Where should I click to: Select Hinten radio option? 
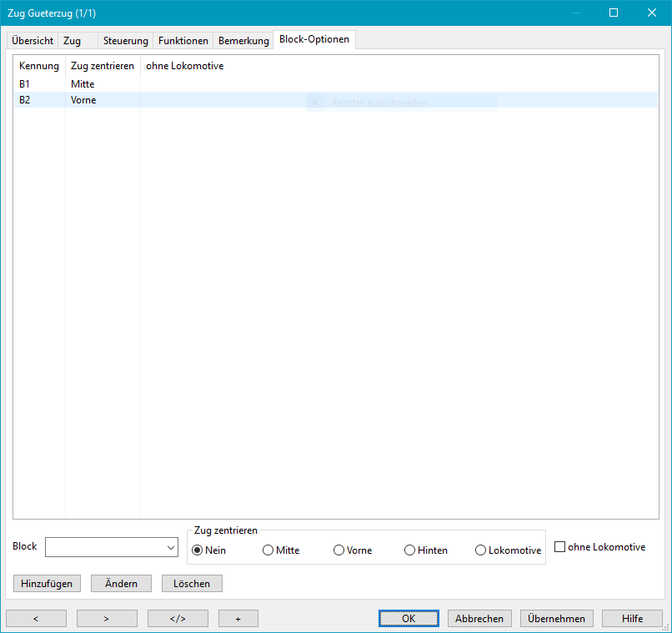point(410,550)
